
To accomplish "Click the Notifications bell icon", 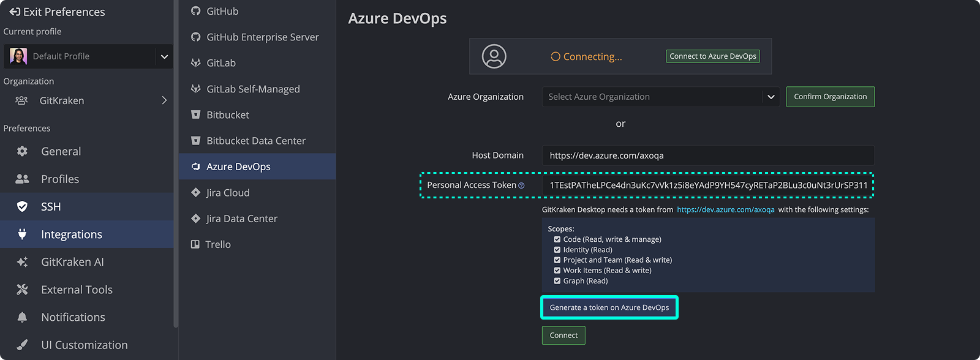I will tap(22, 317).
